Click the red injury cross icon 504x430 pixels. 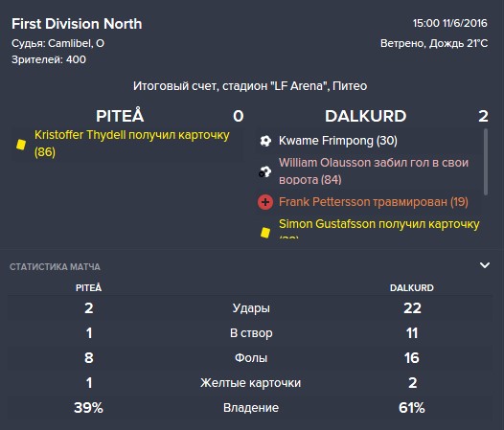click(x=265, y=202)
